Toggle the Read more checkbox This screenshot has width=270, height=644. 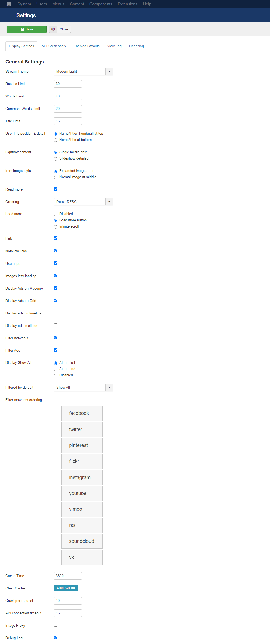(56, 189)
